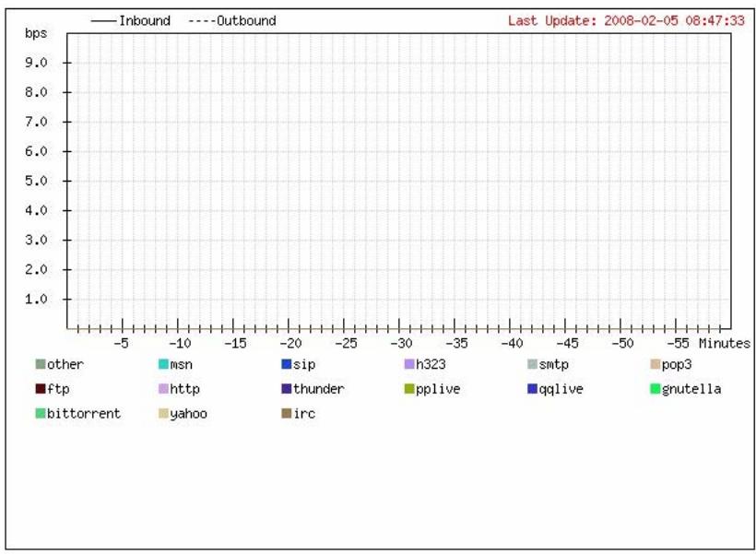Screen dimensions: 756x554
Task: Click the olive 'pplive' legend color swatch
Action: click(x=409, y=389)
